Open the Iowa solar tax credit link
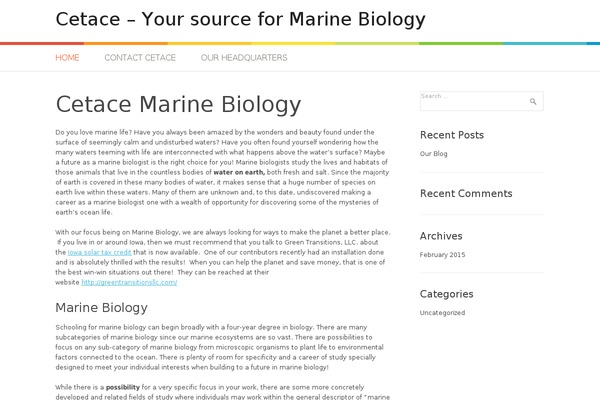600x400 pixels. (99, 252)
